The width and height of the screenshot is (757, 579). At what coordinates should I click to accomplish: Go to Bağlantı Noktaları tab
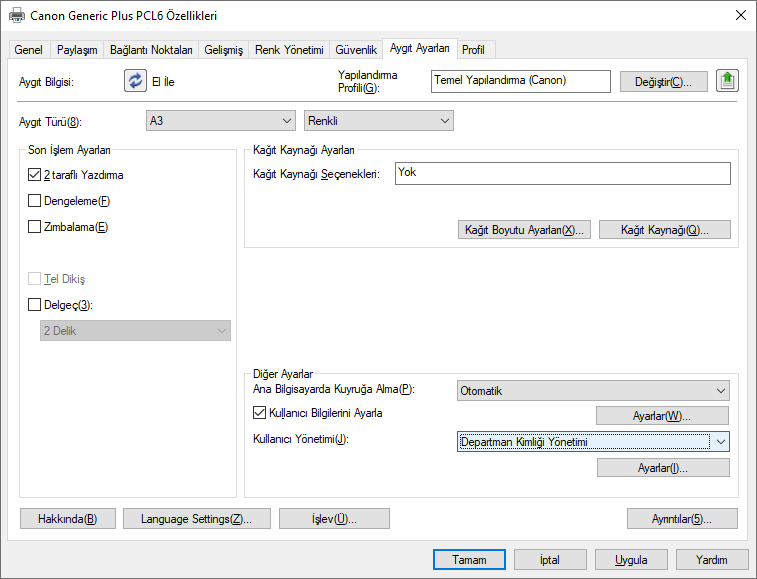point(151,50)
